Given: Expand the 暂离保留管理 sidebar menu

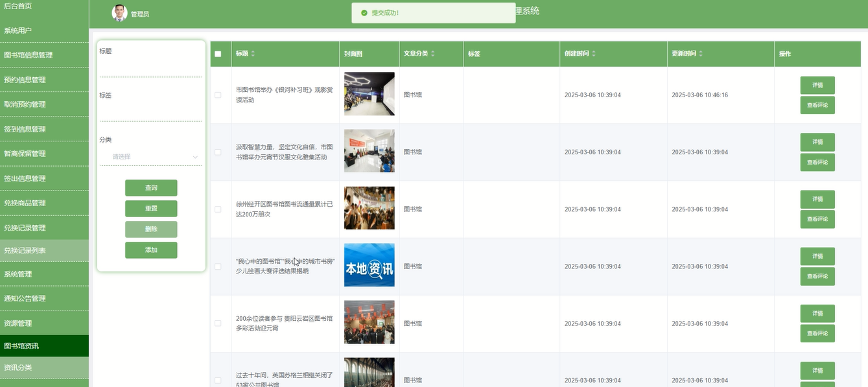Looking at the screenshot, I should (44, 154).
